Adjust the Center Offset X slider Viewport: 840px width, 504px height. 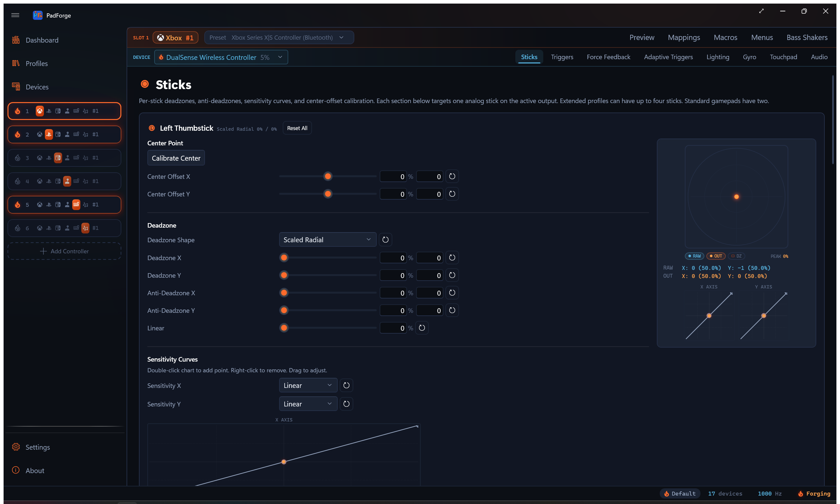point(328,176)
